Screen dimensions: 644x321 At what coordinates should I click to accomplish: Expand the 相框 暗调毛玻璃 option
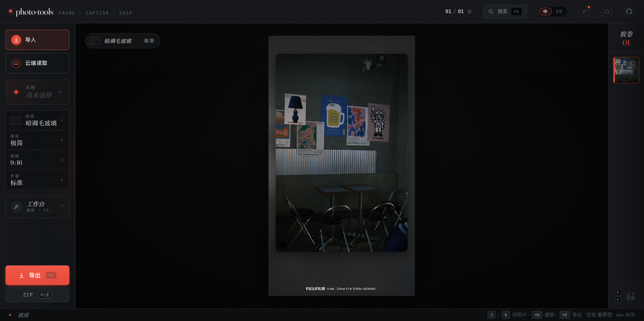38,120
